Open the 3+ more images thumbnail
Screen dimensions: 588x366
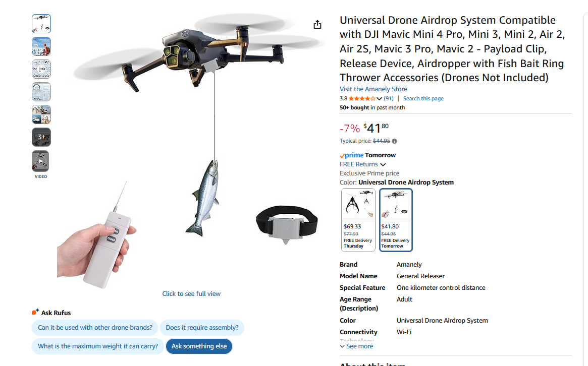[41, 137]
